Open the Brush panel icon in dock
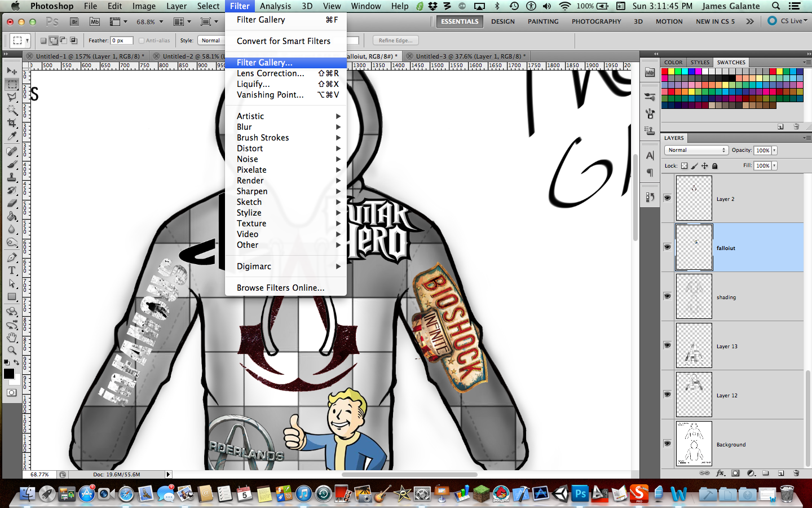812x508 pixels. 650,113
